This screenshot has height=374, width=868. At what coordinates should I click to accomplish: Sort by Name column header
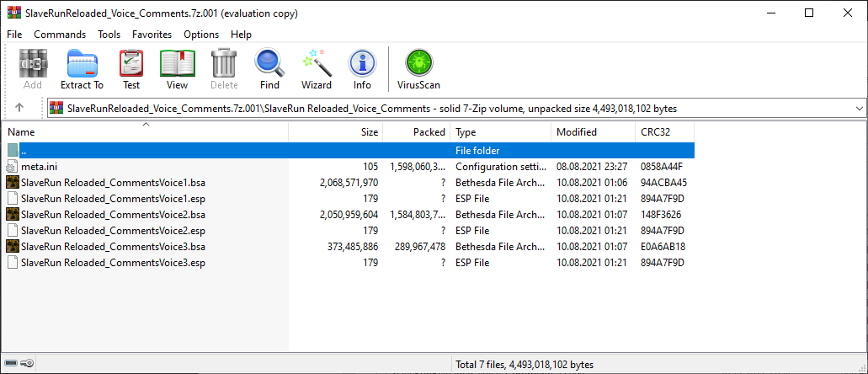(x=146, y=132)
